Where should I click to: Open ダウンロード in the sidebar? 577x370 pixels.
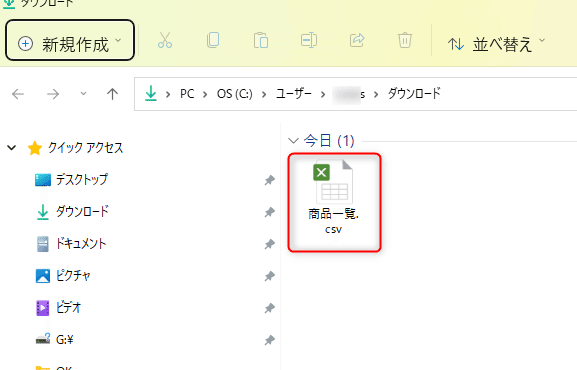[82, 211]
